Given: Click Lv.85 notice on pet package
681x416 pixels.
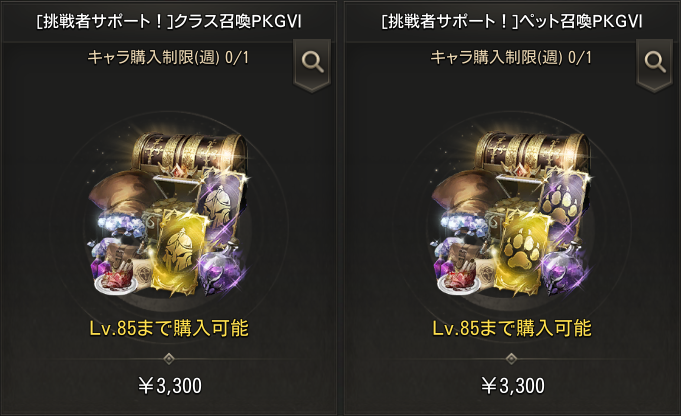Looking at the screenshot, I should click(x=512, y=328).
